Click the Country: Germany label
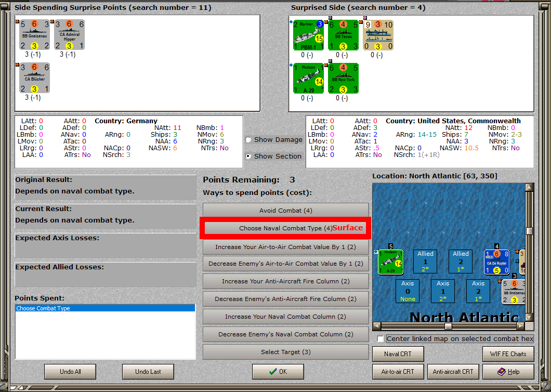Viewport: 551px width, 392px height. click(x=126, y=121)
